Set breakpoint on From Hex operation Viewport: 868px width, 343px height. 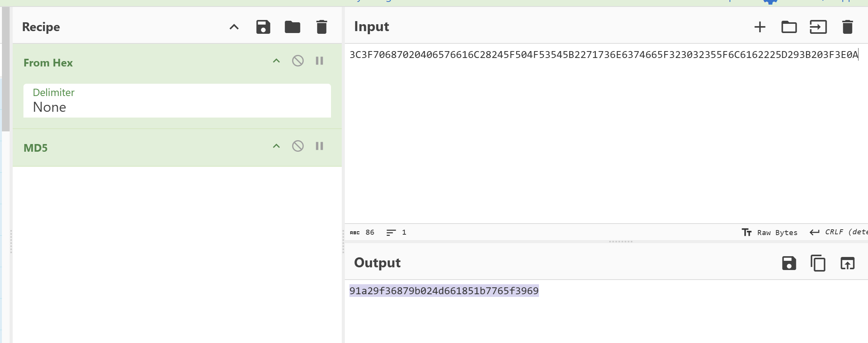tap(319, 61)
